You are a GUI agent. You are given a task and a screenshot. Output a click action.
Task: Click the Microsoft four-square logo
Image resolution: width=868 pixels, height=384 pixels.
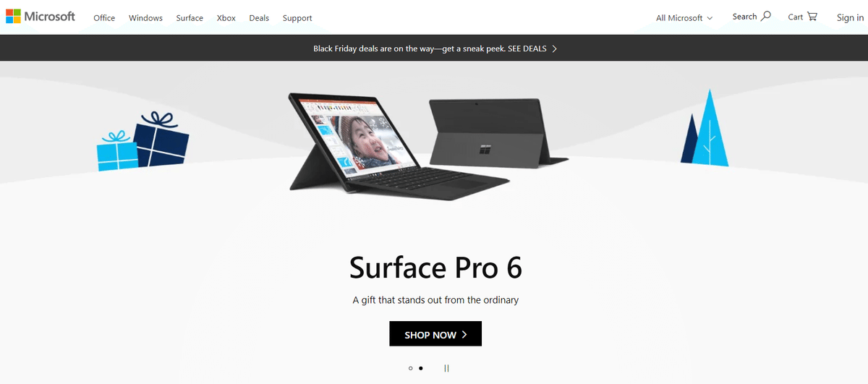[x=13, y=17]
